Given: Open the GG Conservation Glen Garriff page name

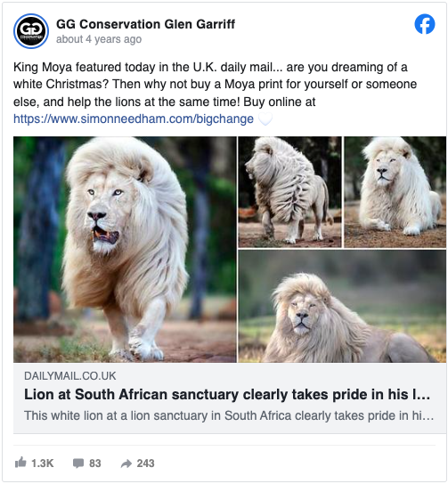Looking at the screenshot, I should pos(145,24).
